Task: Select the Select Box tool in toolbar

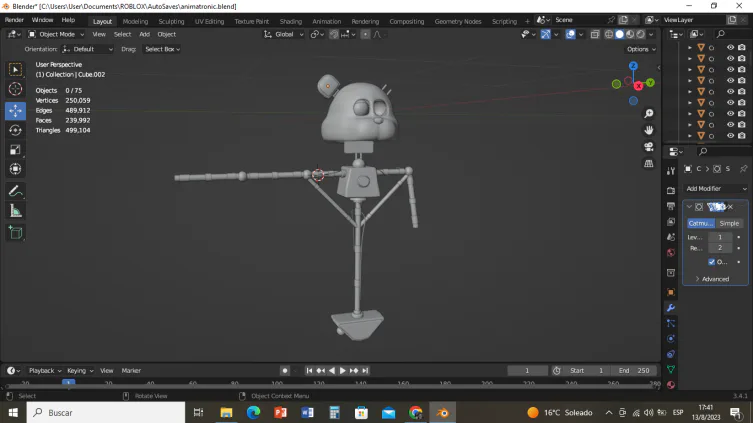Action: point(15,70)
